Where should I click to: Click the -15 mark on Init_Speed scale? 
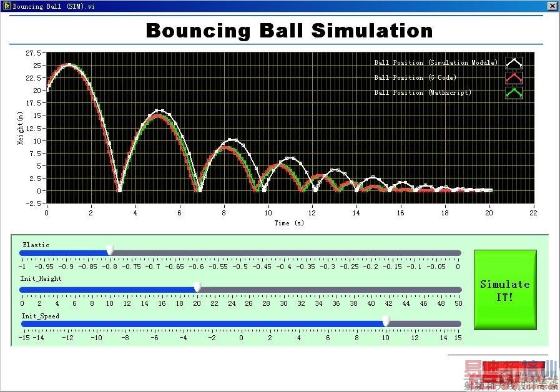(24, 338)
